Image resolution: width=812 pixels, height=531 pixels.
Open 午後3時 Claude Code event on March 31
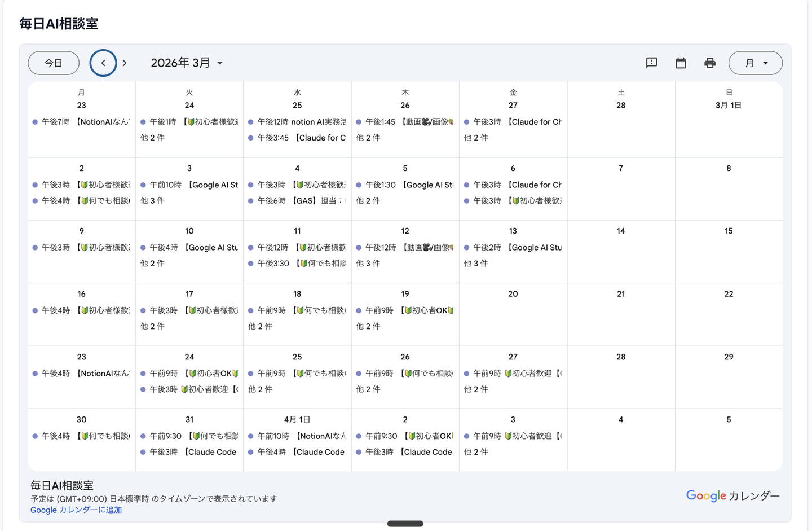click(189, 452)
